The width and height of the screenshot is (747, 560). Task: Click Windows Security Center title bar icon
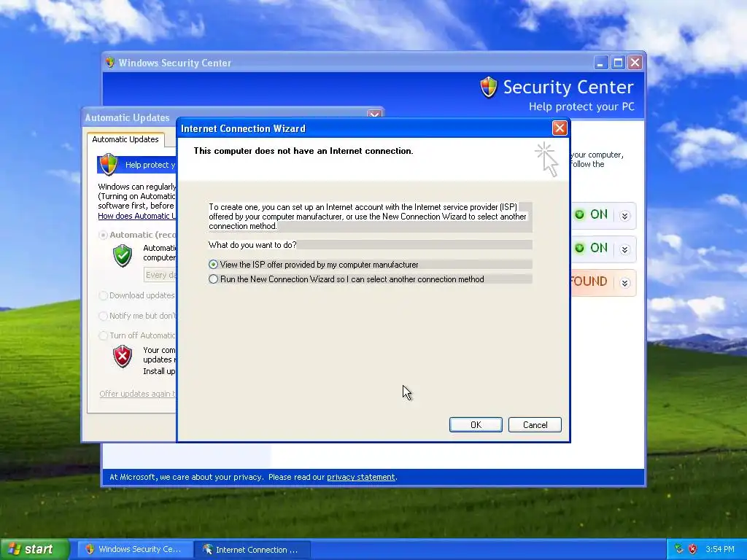click(x=110, y=63)
